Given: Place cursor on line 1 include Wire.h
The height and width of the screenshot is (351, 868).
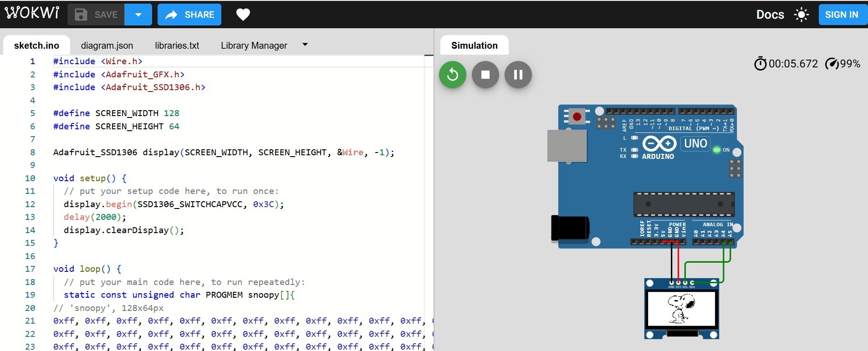Looking at the screenshot, I should click(98, 61).
